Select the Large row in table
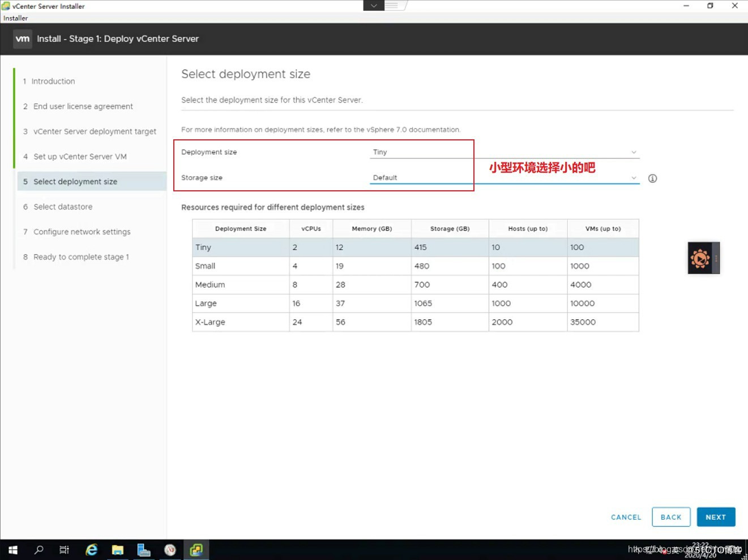Image resolution: width=748 pixels, height=560 pixels. click(416, 303)
